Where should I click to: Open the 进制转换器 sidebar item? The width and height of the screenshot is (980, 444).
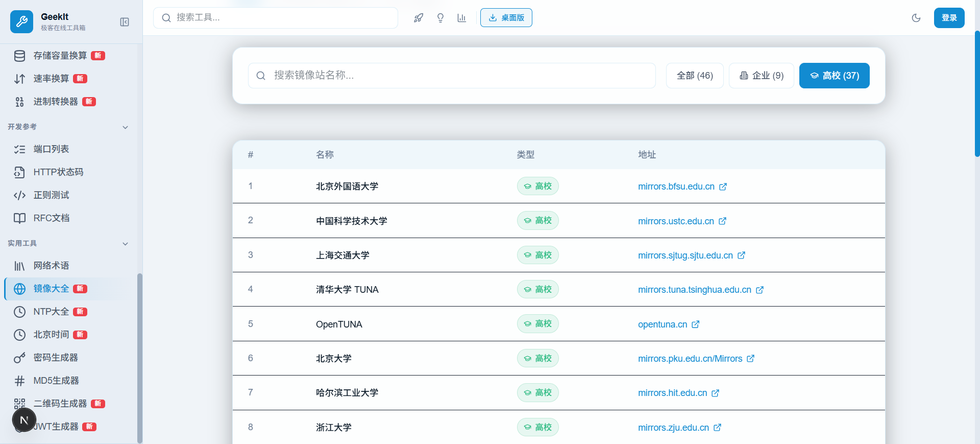coord(69,102)
